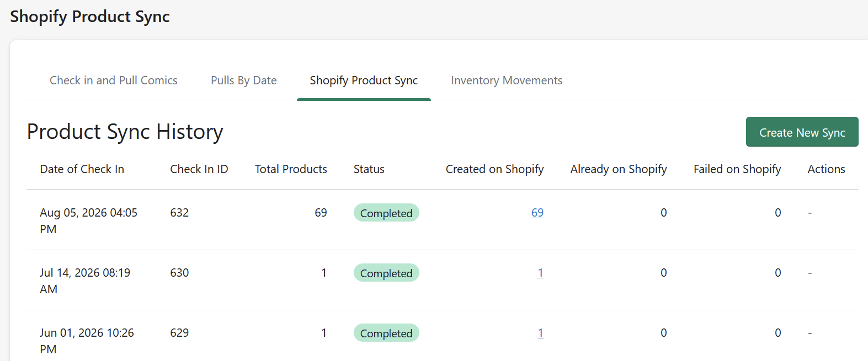This screenshot has height=361, width=868.
Task: Click the Product Sync History heading
Action: point(125,132)
